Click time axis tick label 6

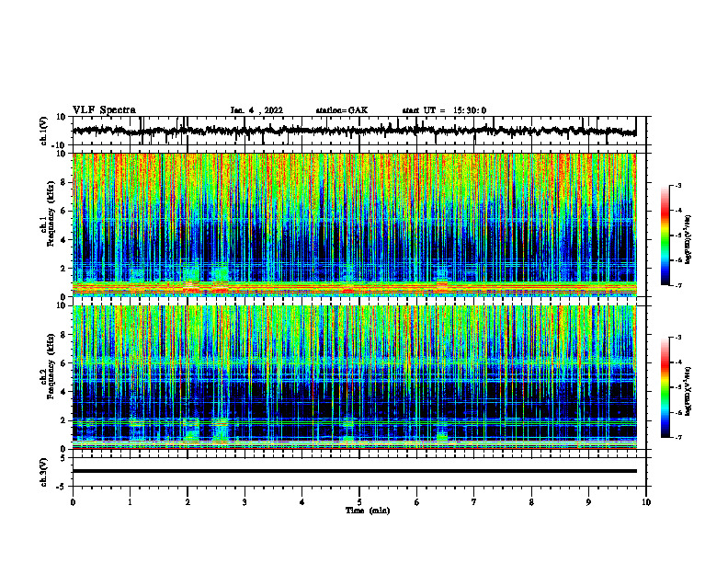pyautogui.click(x=417, y=502)
